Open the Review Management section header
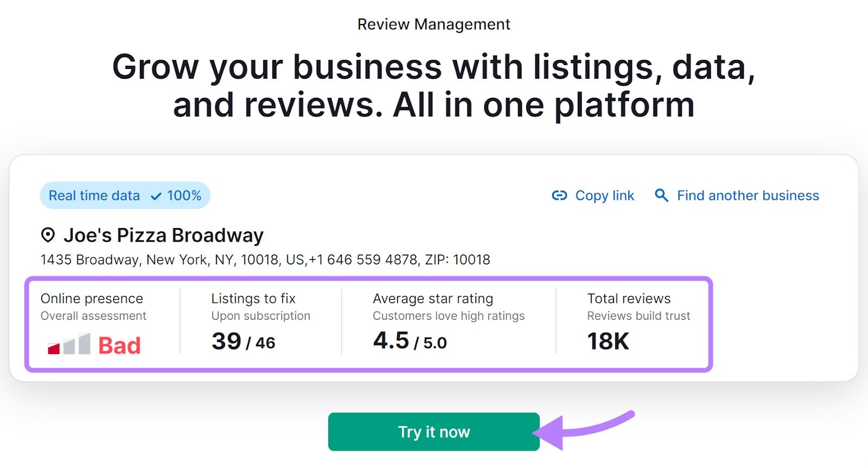Screen dimensions: 868x468 pyautogui.click(x=433, y=24)
